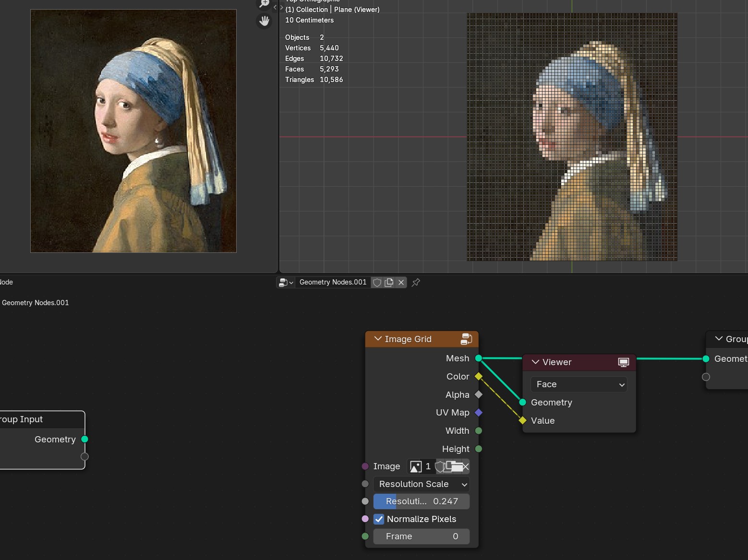
Task: Toggle the pin icon in node editor header
Action: pyautogui.click(x=416, y=283)
